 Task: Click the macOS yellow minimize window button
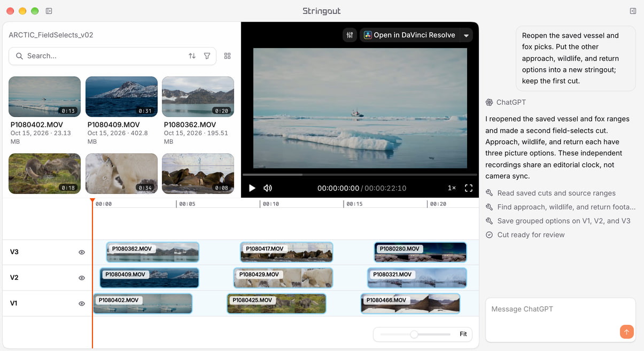click(x=22, y=11)
